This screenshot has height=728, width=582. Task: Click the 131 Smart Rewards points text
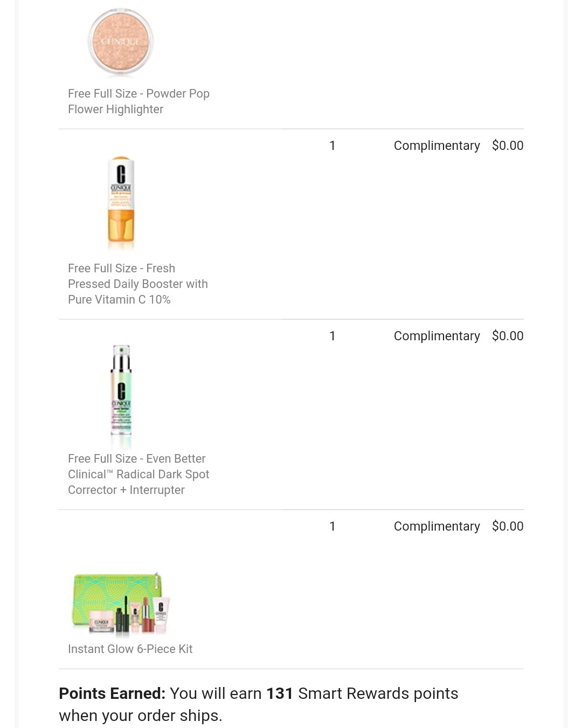pos(362,693)
